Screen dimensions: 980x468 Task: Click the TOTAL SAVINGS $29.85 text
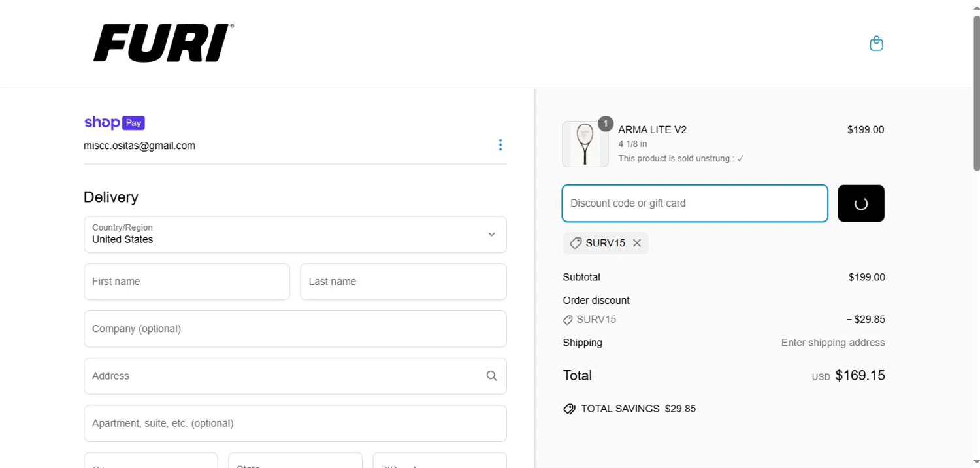coord(638,409)
